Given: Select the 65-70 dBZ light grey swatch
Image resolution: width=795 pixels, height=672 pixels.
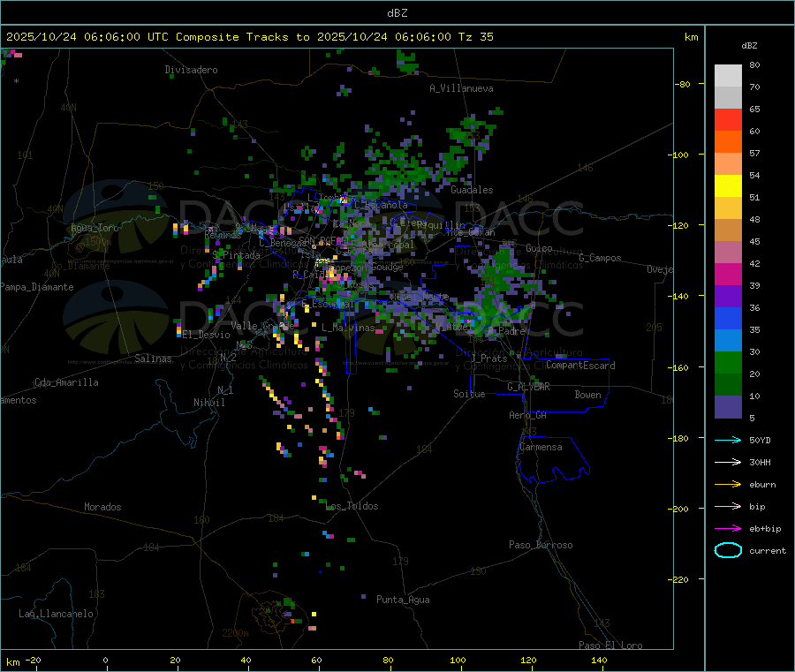Looking at the screenshot, I should (728, 98).
